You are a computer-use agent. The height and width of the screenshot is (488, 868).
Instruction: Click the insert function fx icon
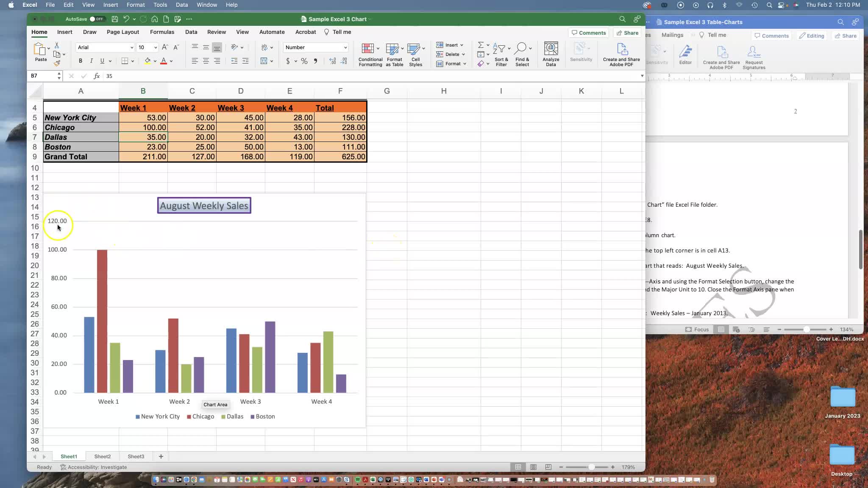tap(97, 76)
